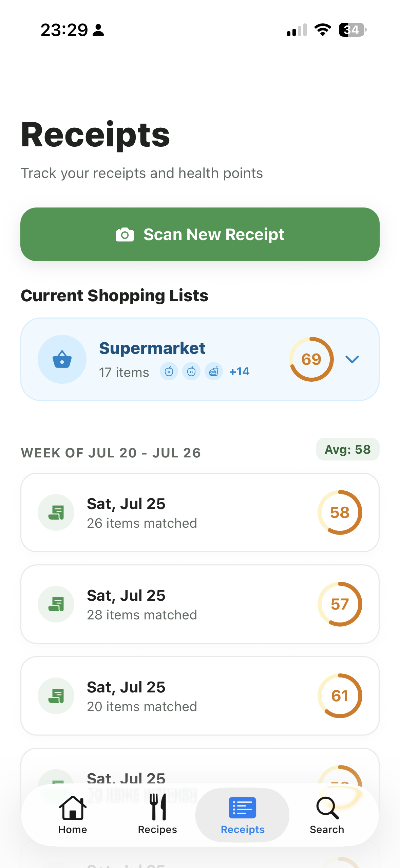Open the Search tab
The width and height of the screenshot is (400, 868).
click(327, 815)
